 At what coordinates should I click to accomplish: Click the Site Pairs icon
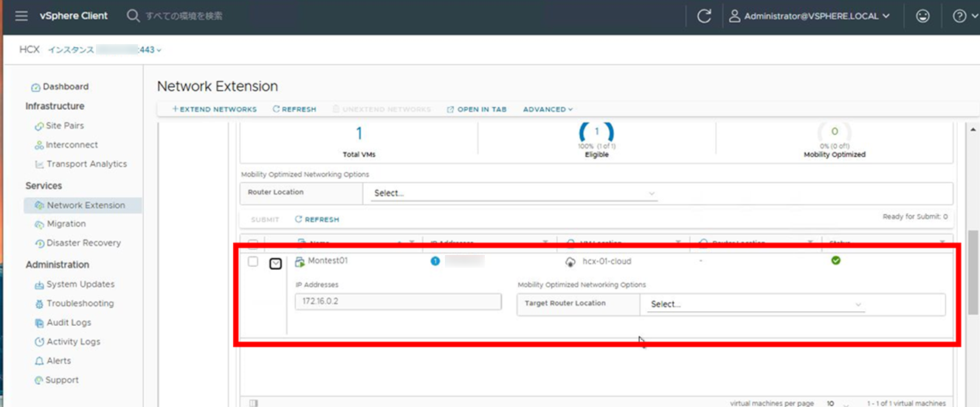39,126
